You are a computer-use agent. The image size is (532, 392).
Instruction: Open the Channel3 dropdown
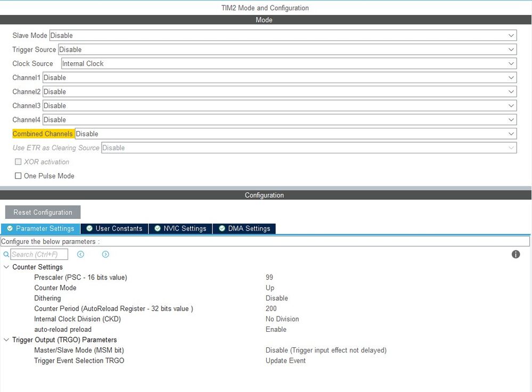pos(280,105)
